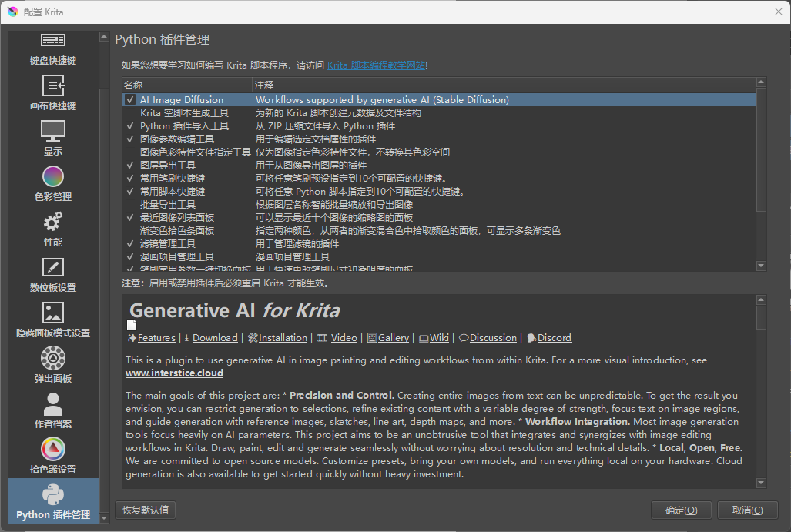Click the plugin list scroll down arrow
The image size is (791, 532).
(x=761, y=266)
